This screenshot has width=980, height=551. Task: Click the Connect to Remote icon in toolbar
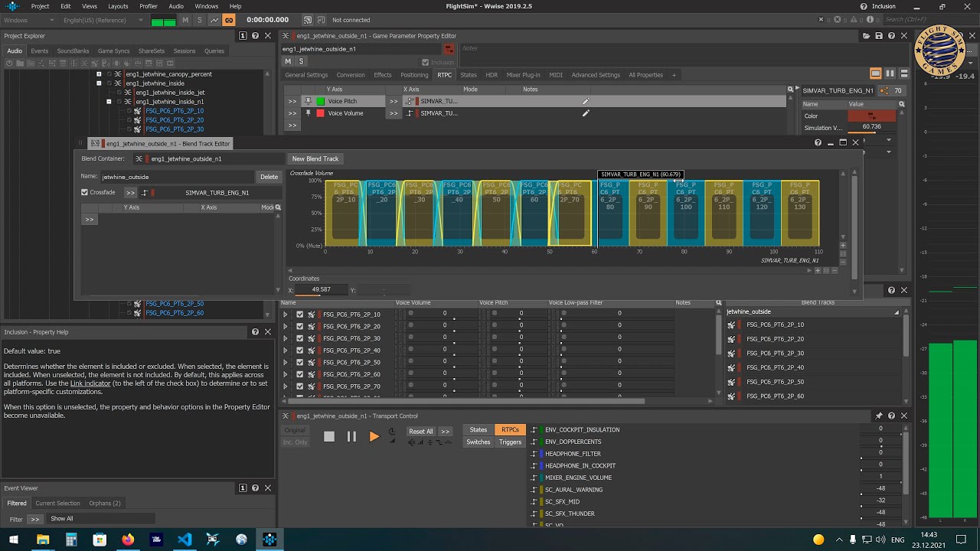(x=307, y=20)
